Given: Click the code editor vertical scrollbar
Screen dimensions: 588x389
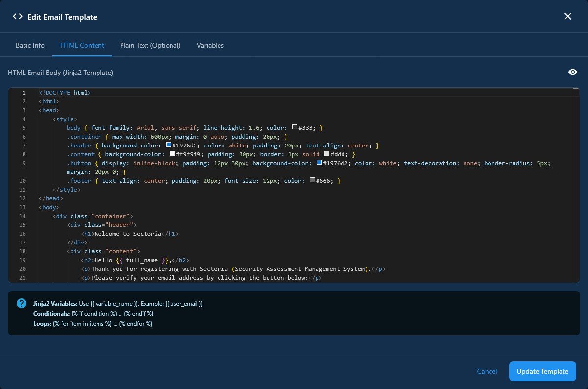Looking at the screenshot, I should pyautogui.click(x=576, y=185).
